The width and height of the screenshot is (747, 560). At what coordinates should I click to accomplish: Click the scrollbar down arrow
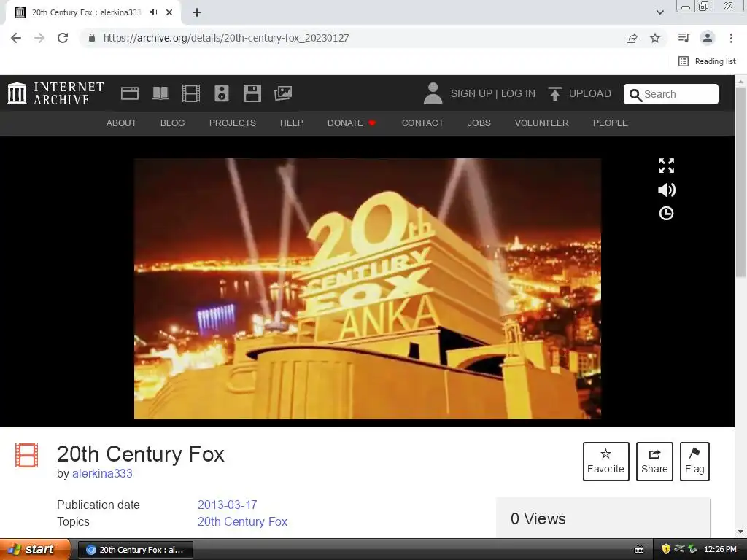click(x=740, y=532)
